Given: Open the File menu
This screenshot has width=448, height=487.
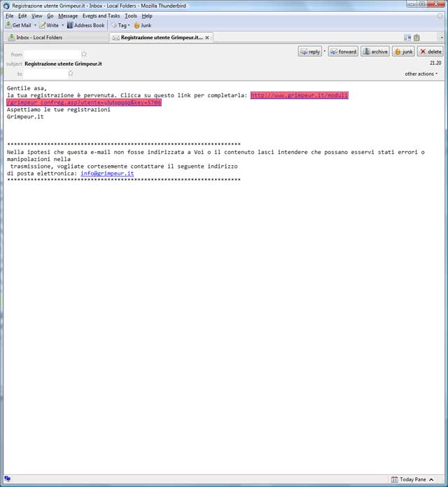Looking at the screenshot, I should pyautogui.click(x=10, y=16).
